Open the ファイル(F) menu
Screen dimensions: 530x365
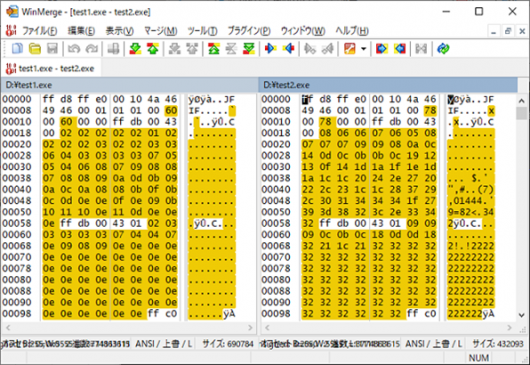coord(40,31)
